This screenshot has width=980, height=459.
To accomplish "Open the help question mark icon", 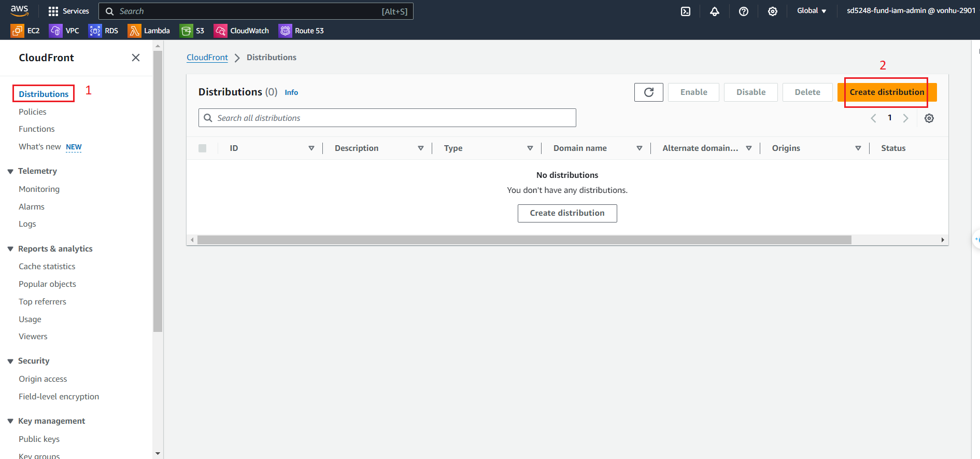I will click(x=743, y=11).
